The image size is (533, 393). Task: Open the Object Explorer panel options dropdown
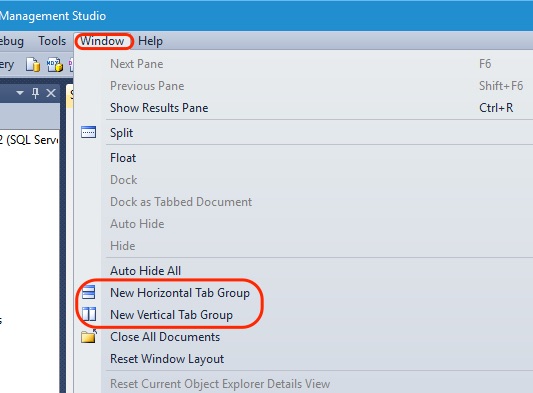coord(20,93)
